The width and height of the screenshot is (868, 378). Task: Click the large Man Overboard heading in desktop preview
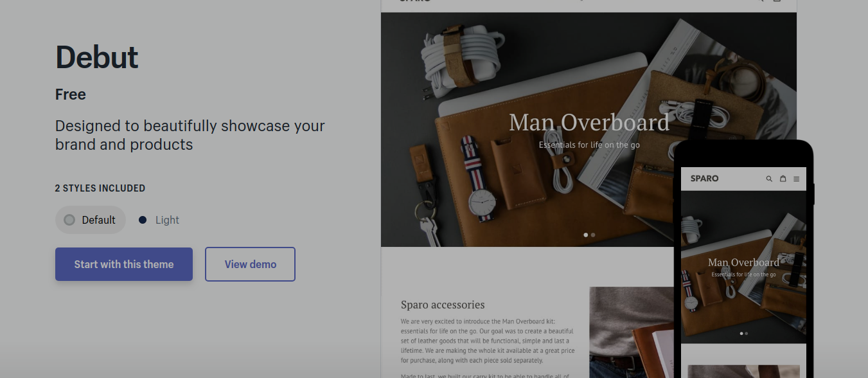click(589, 122)
